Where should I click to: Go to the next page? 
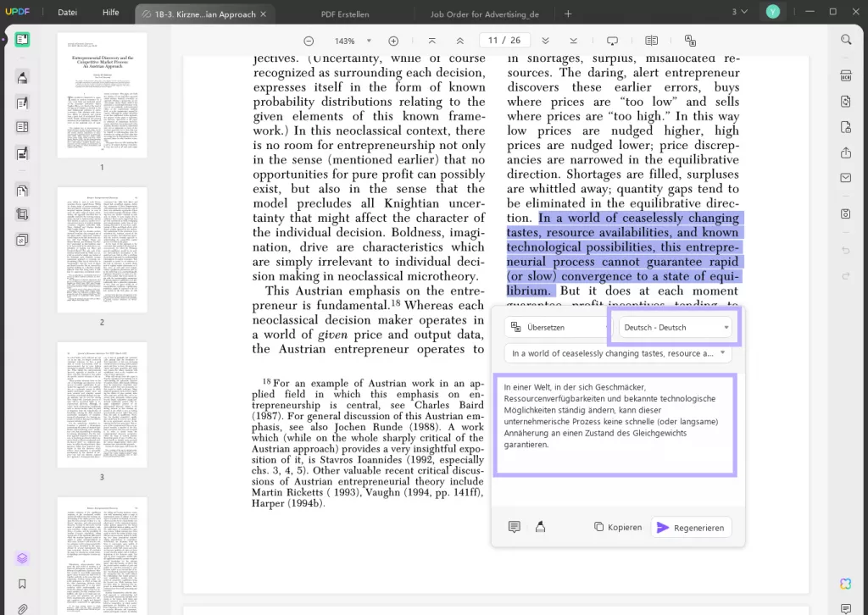tap(545, 41)
